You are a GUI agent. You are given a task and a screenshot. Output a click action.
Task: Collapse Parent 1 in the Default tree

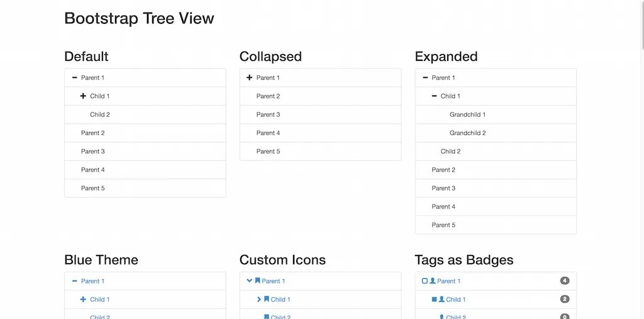point(74,77)
